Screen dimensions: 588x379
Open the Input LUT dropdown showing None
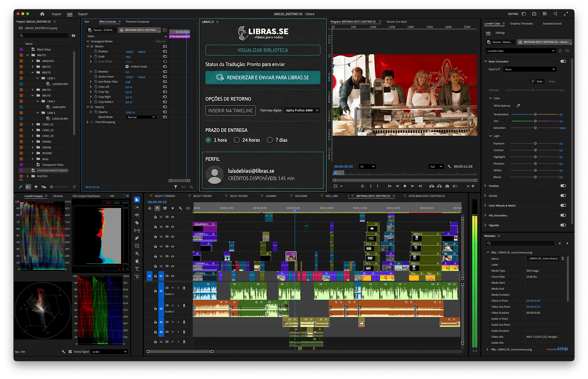coord(530,69)
